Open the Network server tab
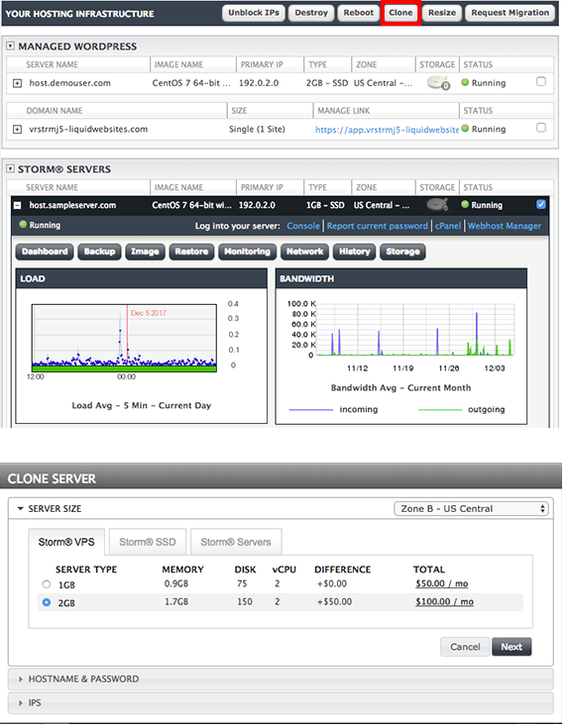 (304, 252)
